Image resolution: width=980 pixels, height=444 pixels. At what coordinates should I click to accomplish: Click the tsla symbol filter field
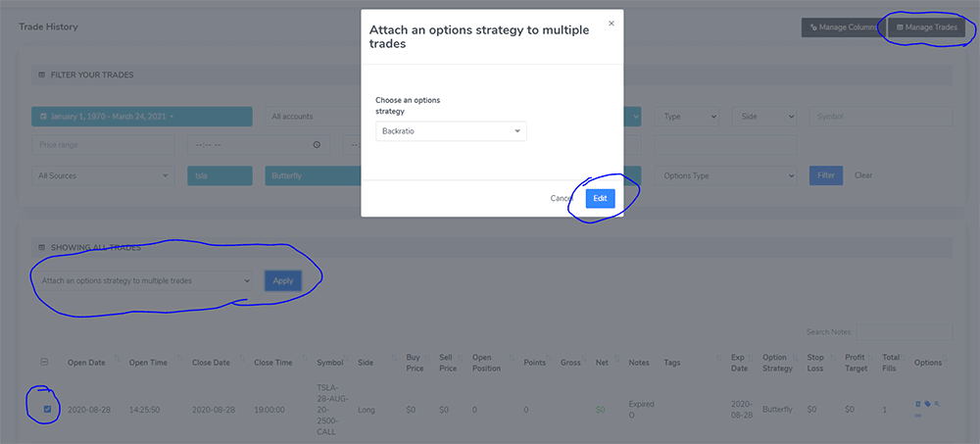click(220, 175)
